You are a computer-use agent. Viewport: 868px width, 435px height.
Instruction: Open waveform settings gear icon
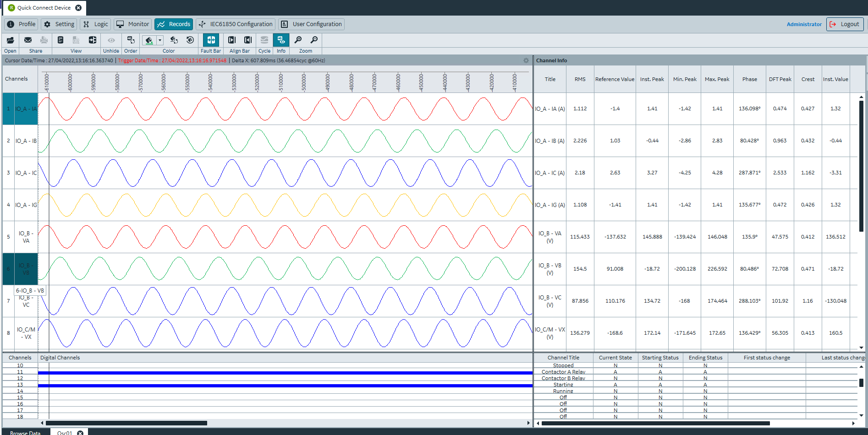526,60
